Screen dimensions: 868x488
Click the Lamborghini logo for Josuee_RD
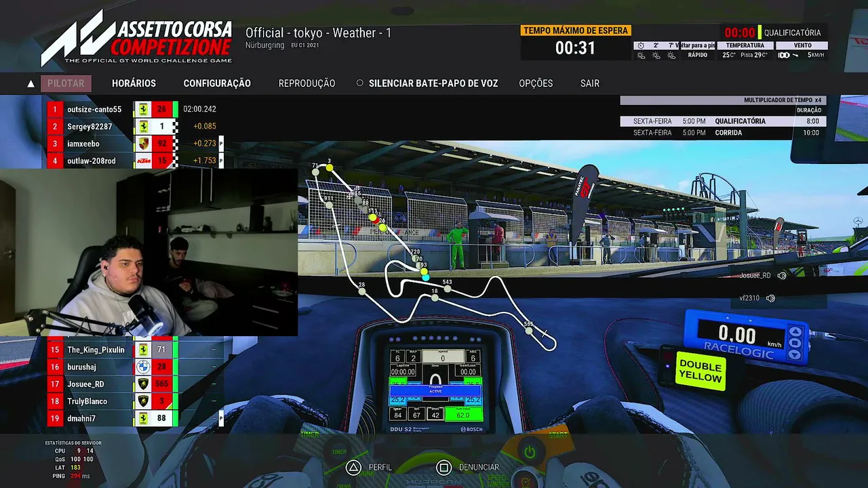(143, 384)
